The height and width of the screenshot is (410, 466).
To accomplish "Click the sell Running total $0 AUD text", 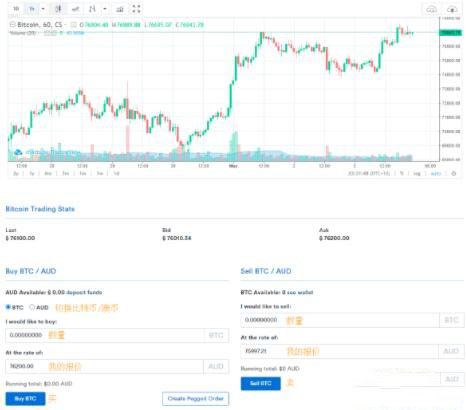I will [x=270, y=368].
